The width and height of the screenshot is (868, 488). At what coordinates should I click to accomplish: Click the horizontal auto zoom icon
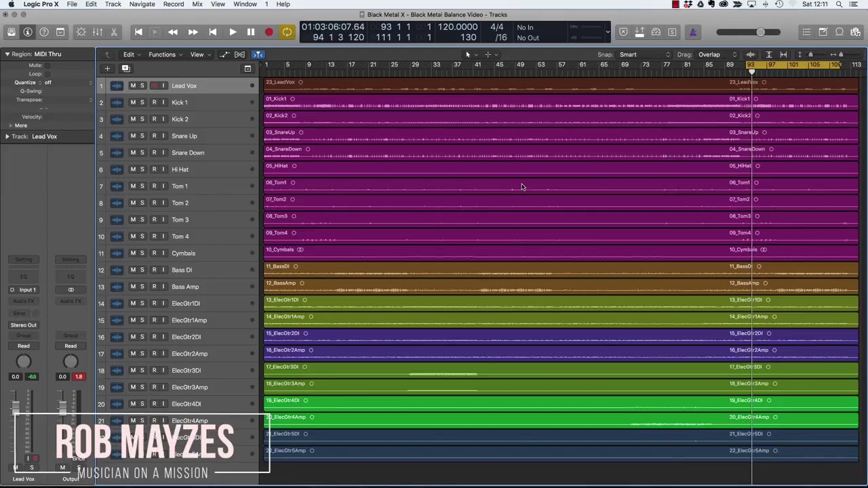point(783,54)
